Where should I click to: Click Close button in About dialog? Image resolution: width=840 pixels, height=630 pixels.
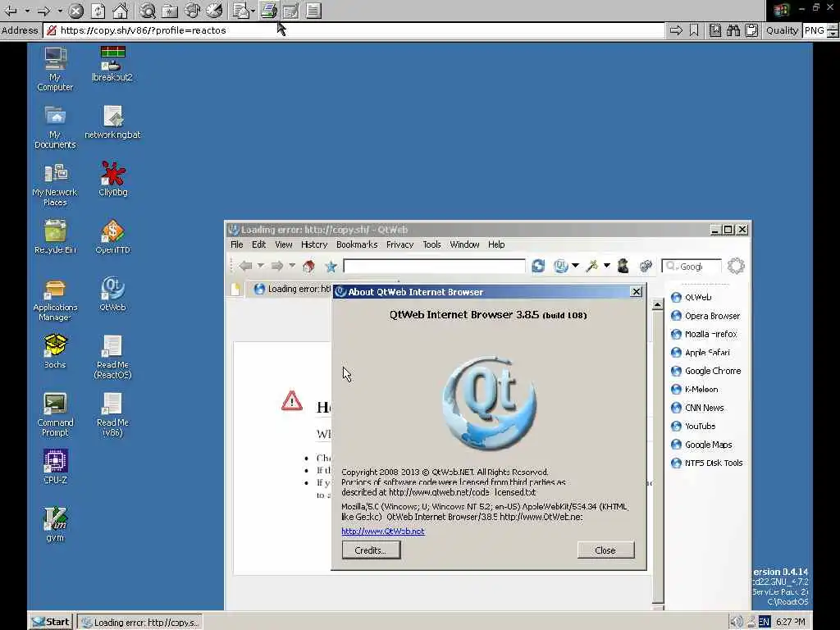[x=605, y=550]
